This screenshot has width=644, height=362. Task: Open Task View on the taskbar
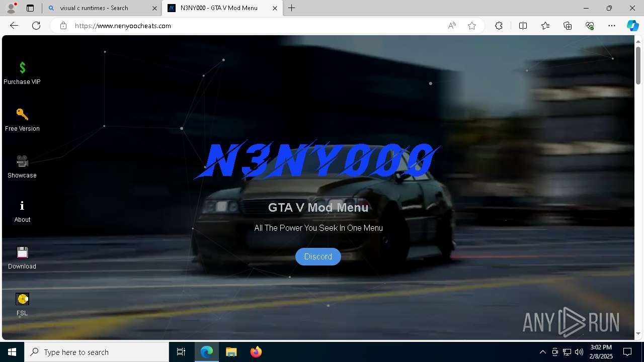coord(181,352)
